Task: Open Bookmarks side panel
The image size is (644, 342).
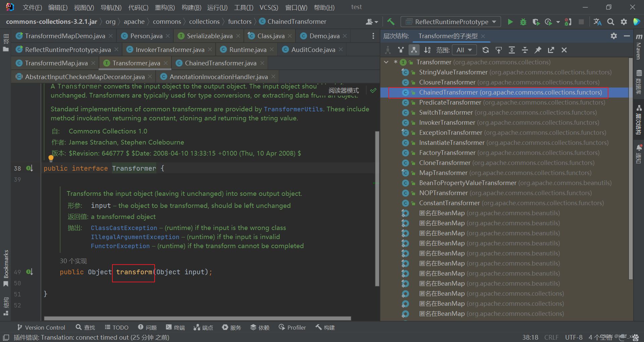Action: pyautogui.click(x=6, y=268)
